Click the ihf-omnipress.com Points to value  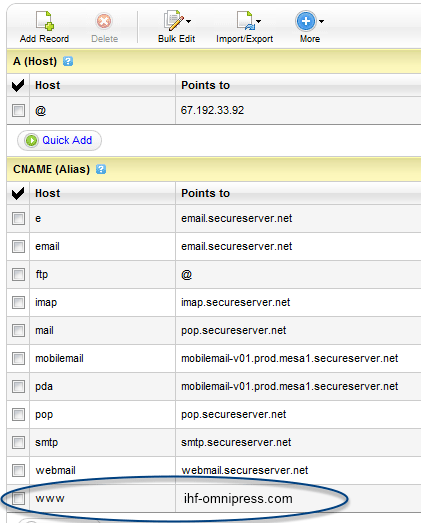238,498
